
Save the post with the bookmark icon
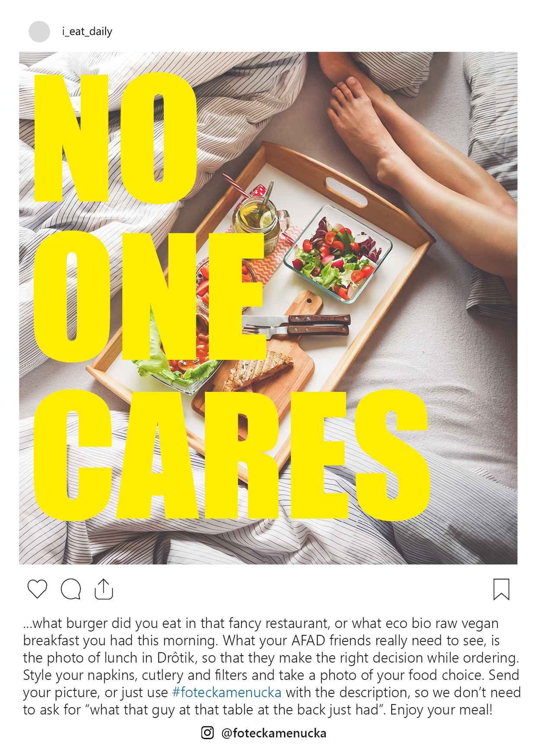tap(501, 589)
